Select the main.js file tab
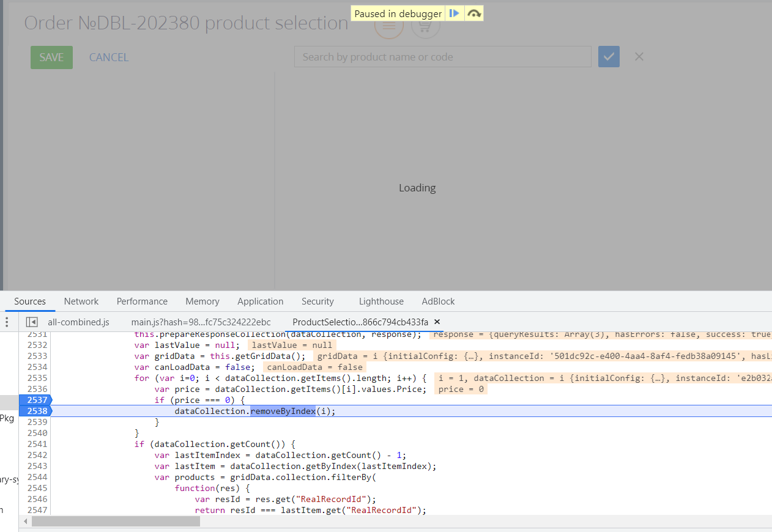This screenshot has width=772, height=532. click(201, 322)
